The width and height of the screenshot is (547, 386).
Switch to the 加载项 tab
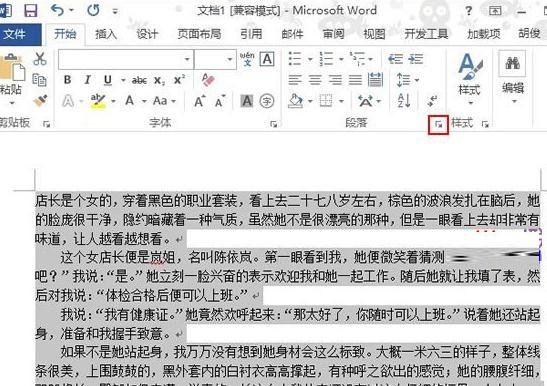[484, 34]
